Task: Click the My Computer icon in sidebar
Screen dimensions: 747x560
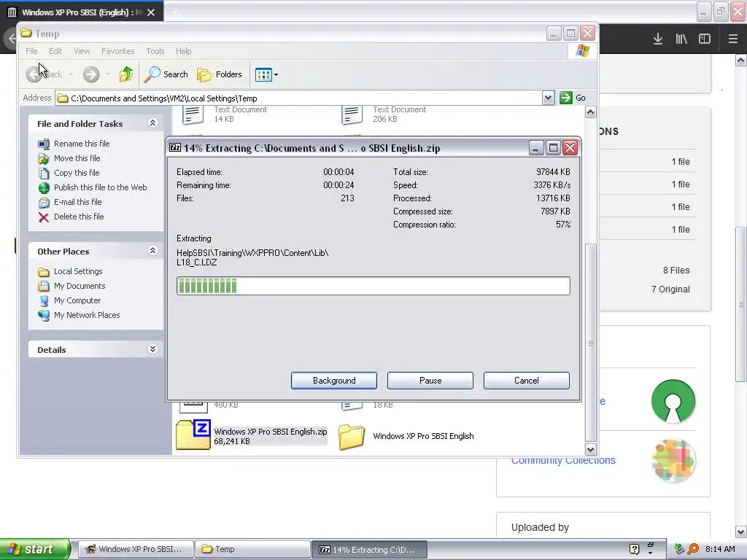Action: [44, 301]
